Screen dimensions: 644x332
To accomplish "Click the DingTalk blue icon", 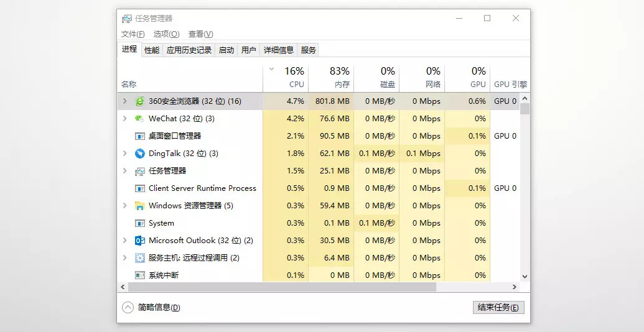I will (x=140, y=154).
